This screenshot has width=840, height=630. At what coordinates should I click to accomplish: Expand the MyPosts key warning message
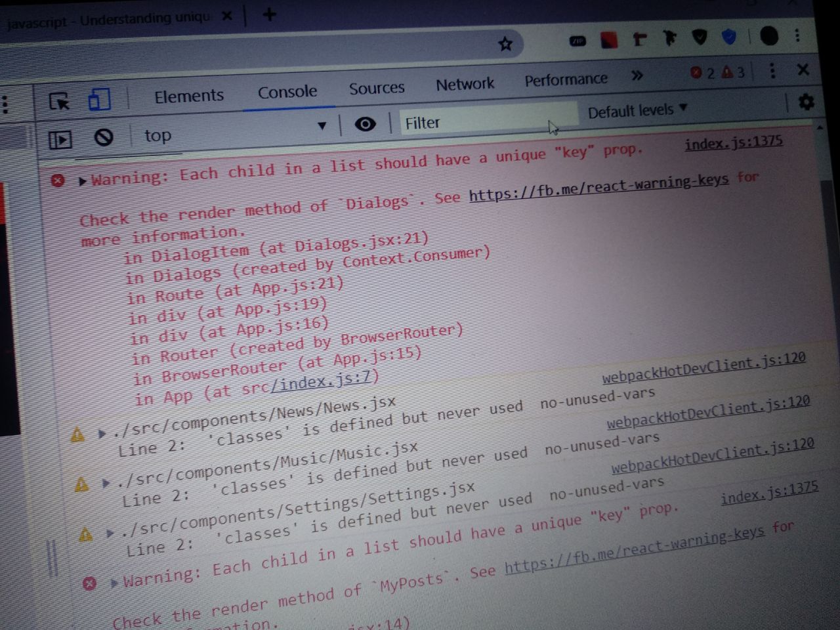[x=115, y=581]
